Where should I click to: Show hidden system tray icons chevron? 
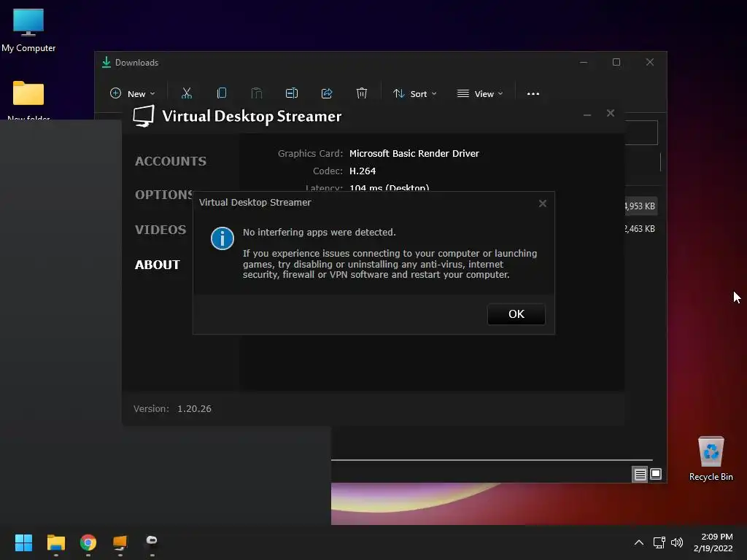pyautogui.click(x=639, y=542)
